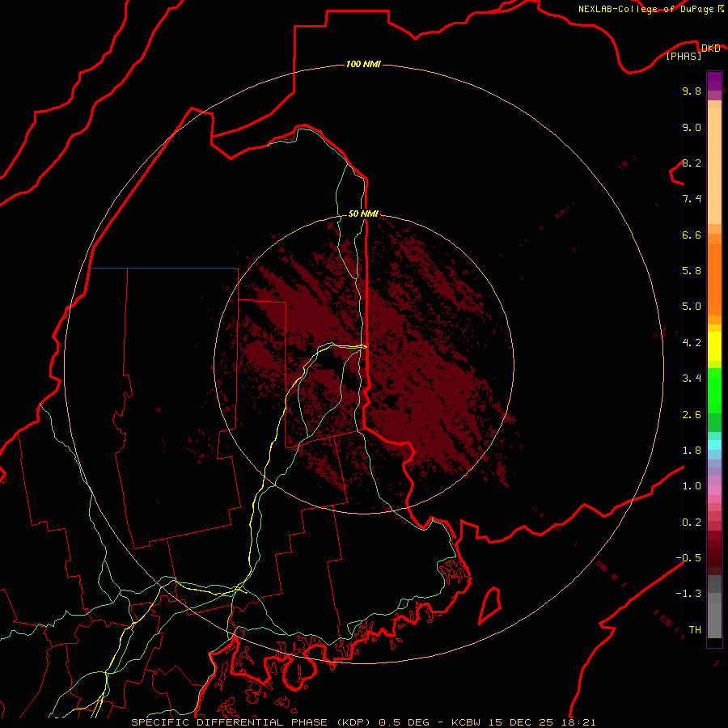Click the 9.0 value on the color scale
This screenshot has width=728, height=728.
pyautogui.click(x=692, y=127)
